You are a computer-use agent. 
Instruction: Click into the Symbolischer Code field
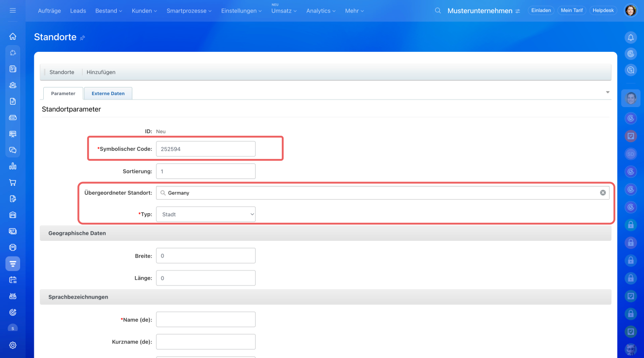click(x=205, y=149)
